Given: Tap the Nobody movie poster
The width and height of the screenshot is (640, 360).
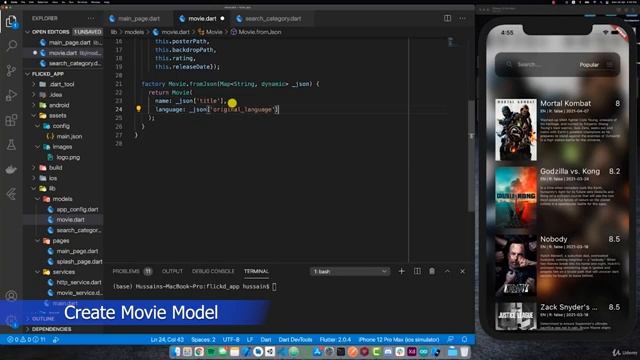Looking at the screenshot, I should (x=516, y=265).
